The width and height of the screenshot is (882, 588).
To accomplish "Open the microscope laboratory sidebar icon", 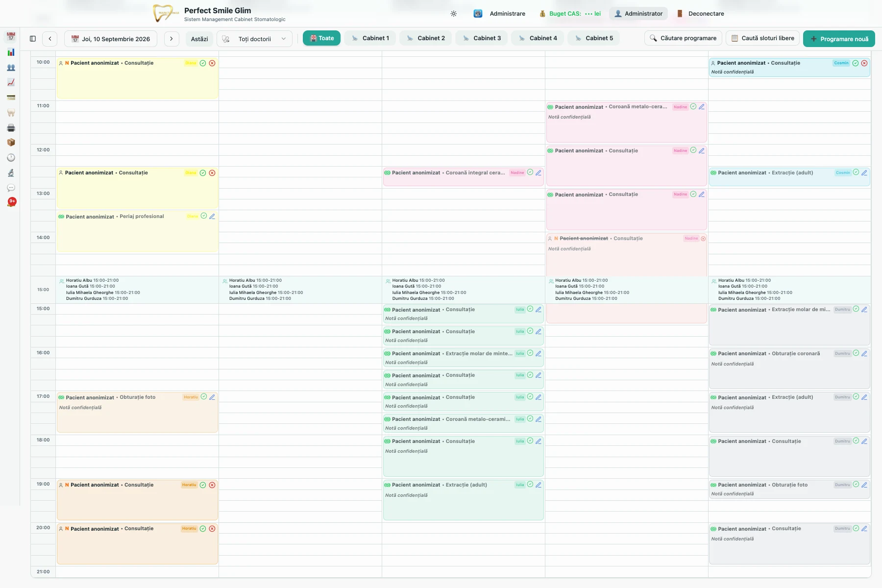I will pyautogui.click(x=11, y=173).
